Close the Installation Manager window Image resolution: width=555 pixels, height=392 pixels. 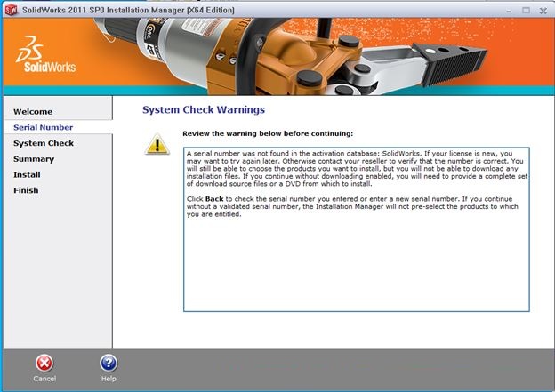point(543,11)
